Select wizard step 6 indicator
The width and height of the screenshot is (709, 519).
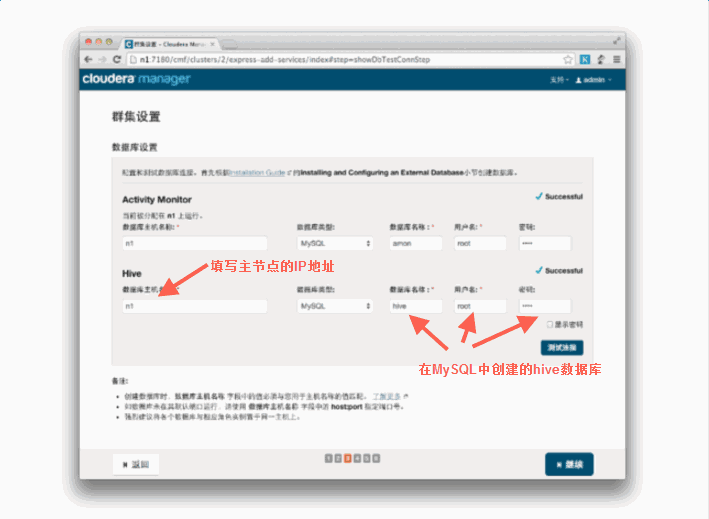point(376,458)
